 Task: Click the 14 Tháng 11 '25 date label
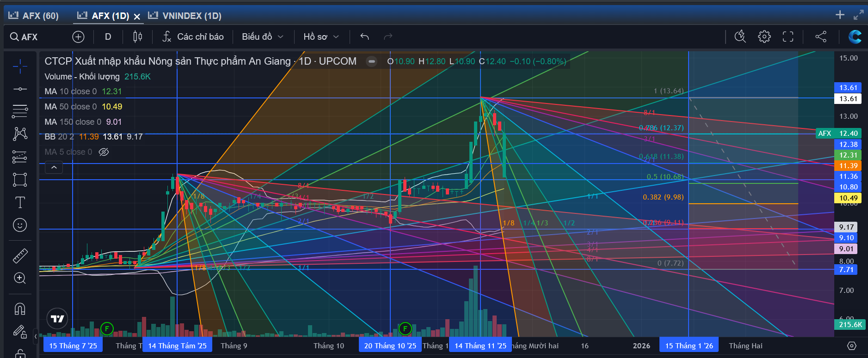coord(480,346)
